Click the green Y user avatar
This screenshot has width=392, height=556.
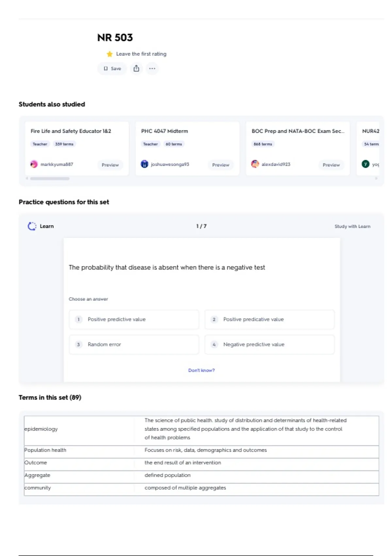pos(366,164)
